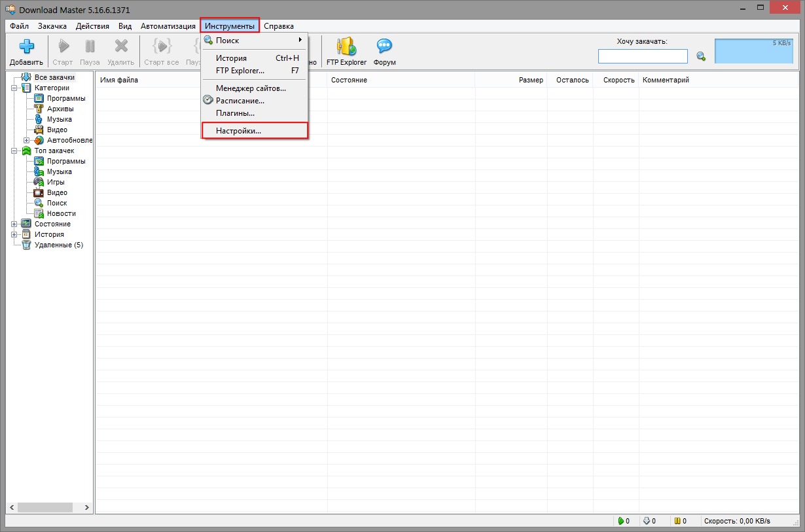This screenshot has height=532, width=805.
Task: Click the tree panel scrollbar left arrow
Action: (x=12, y=507)
